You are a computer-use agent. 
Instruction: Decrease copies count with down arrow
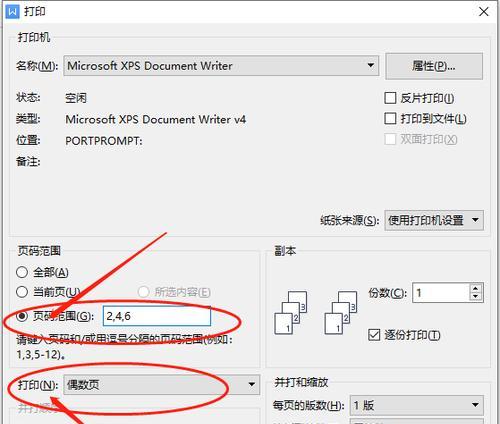point(476,296)
